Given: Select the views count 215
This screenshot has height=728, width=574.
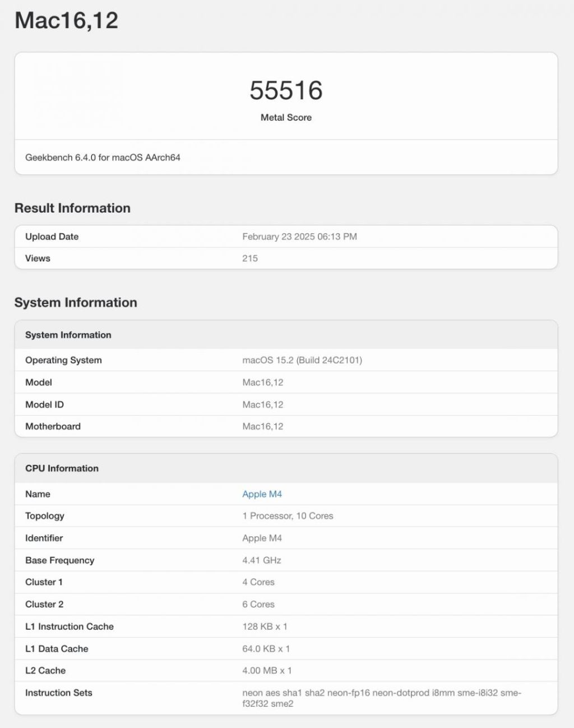Looking at the screenshot, I should click(x=250, y=259).
